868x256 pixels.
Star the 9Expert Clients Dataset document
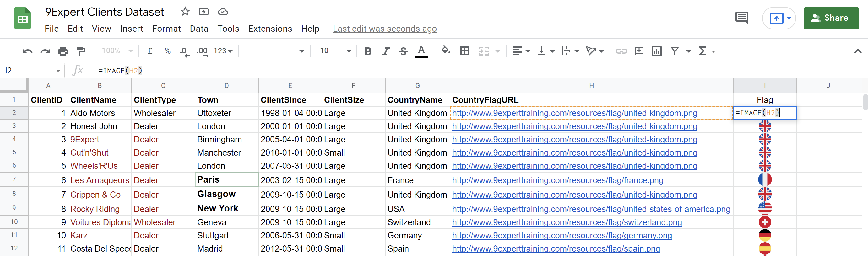click(185, 12)
